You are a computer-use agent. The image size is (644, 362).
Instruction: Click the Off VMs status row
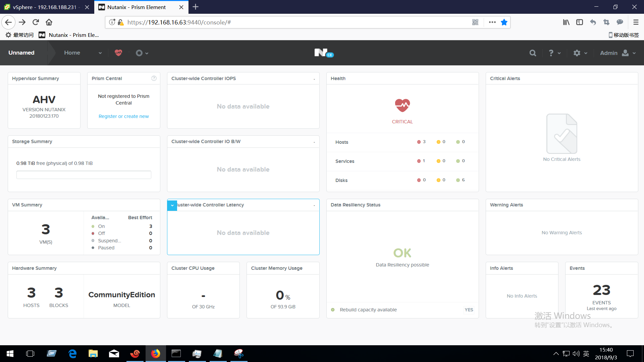(122, 233)
